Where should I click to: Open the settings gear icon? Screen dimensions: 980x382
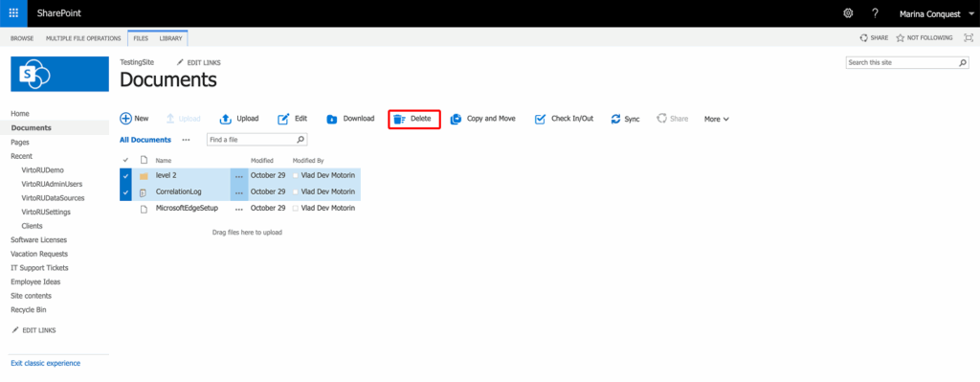[x=848, y=13]
